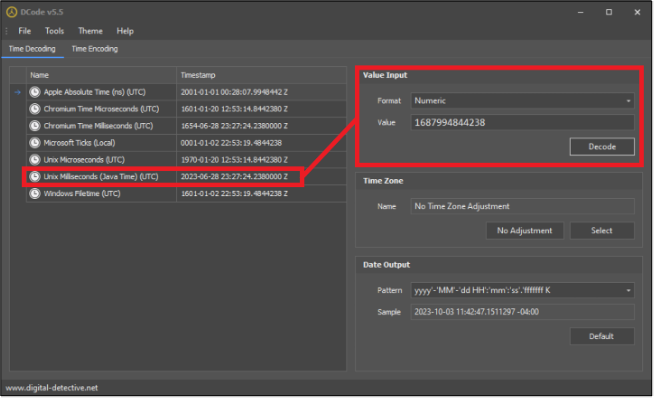Click the menu bar grip handle

pyautogui.click(x=7, y=31)
